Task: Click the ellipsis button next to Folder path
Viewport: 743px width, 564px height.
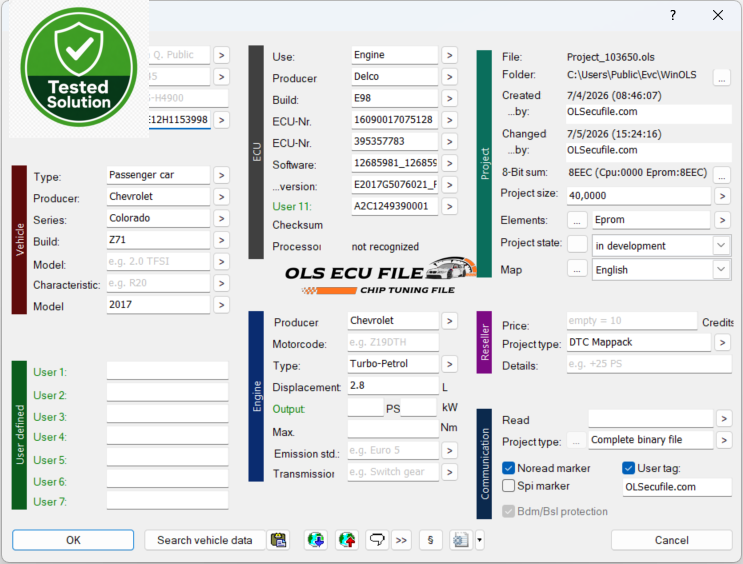Action: (x=722, y=77)
